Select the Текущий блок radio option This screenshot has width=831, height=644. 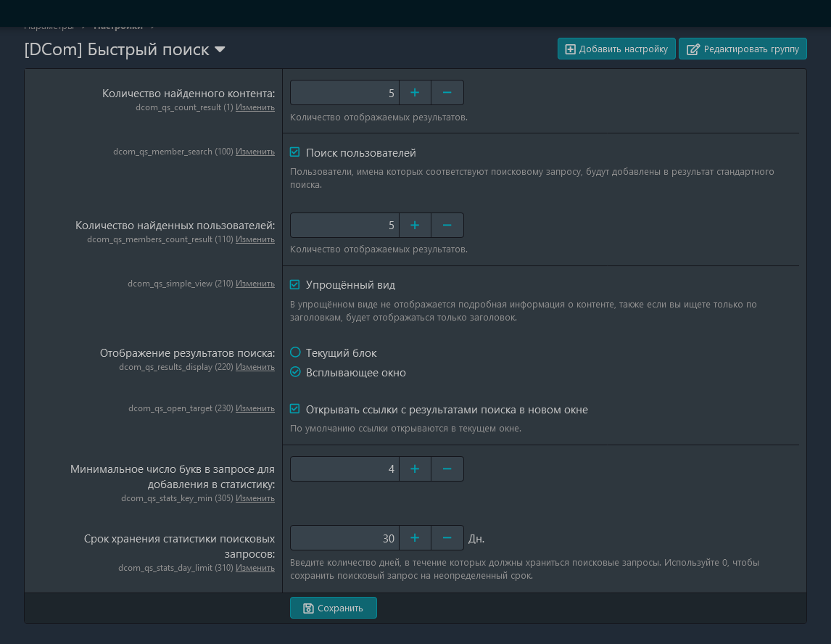295,352
